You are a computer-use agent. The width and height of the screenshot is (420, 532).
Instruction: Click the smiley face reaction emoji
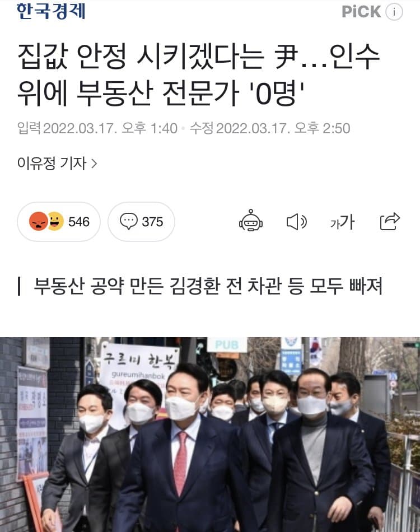[x=55, y=221]
